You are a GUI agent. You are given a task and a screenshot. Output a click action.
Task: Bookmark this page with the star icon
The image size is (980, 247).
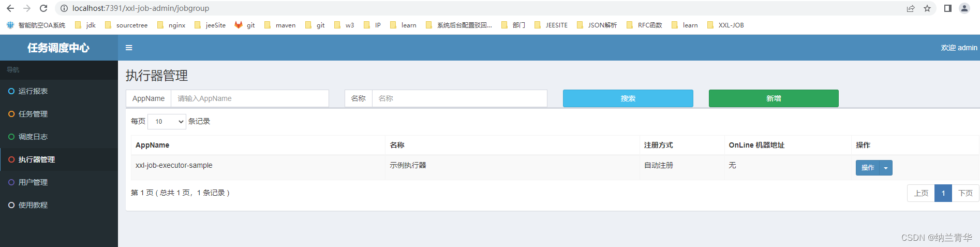point(927,8)
